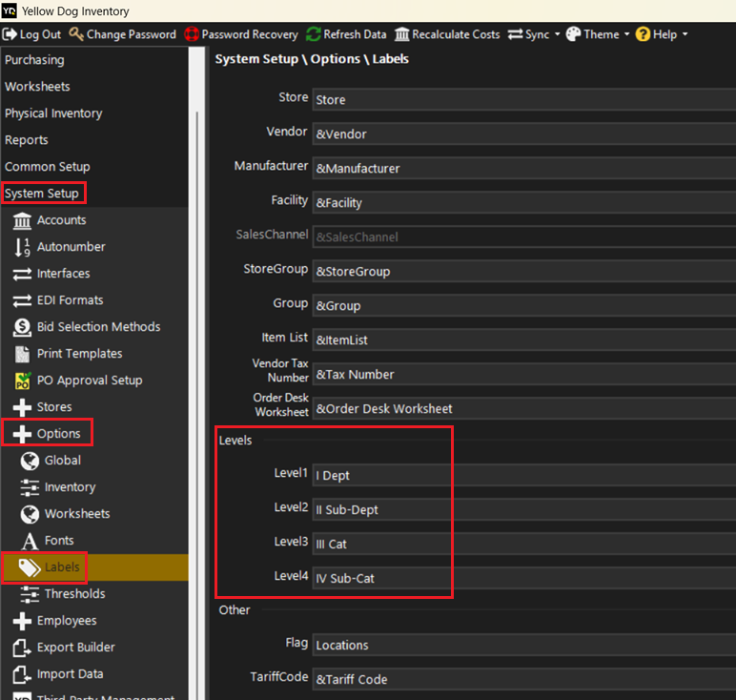Open the Reports section
The image size is (736, 700).
coord(27,140)
